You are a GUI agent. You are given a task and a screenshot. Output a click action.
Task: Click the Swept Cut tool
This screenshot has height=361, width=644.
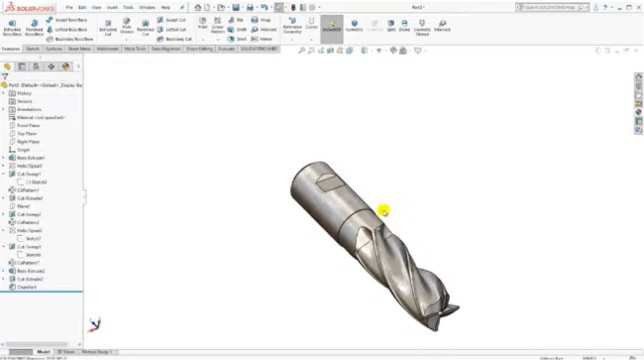171,20
